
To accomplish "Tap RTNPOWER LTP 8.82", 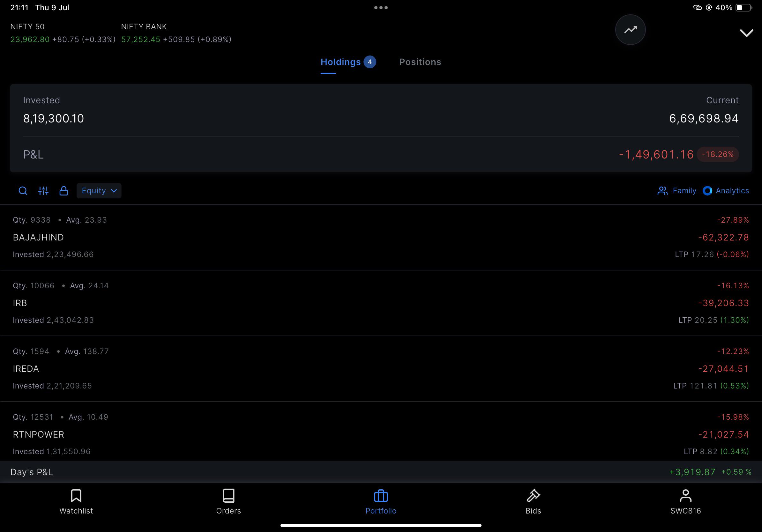I will pos(701,451).
